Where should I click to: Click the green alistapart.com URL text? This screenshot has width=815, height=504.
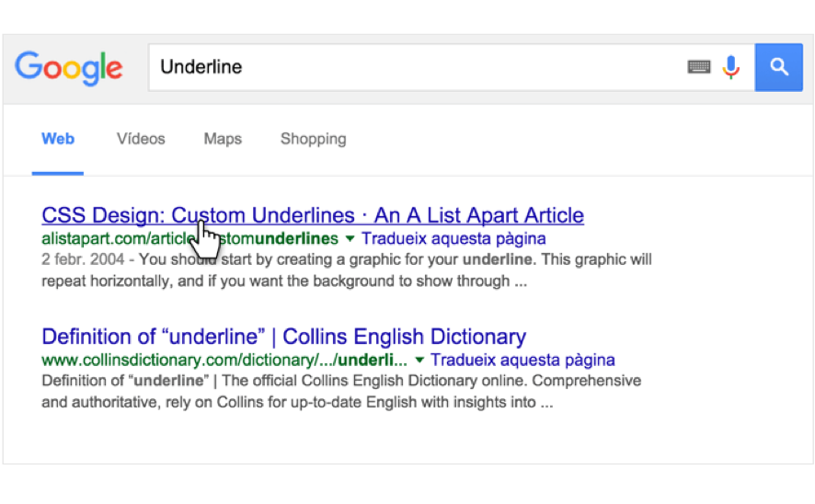189,238
